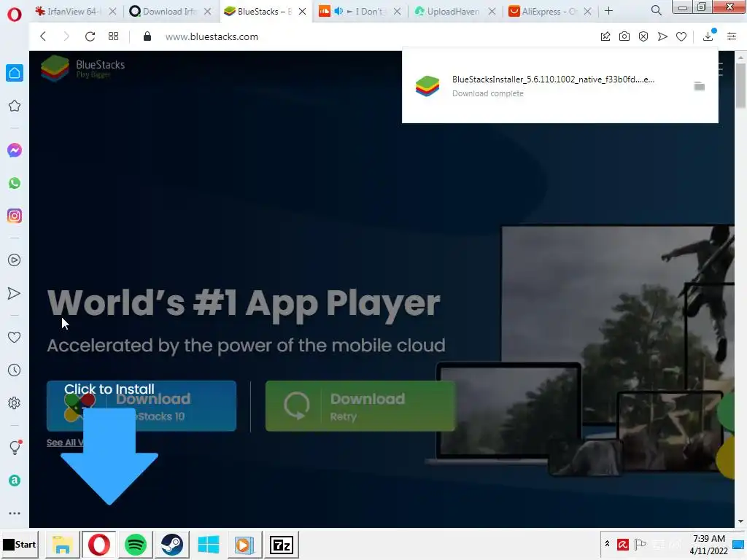Show hidden system tray icons

pyautogui.click(x=608, y=544)
